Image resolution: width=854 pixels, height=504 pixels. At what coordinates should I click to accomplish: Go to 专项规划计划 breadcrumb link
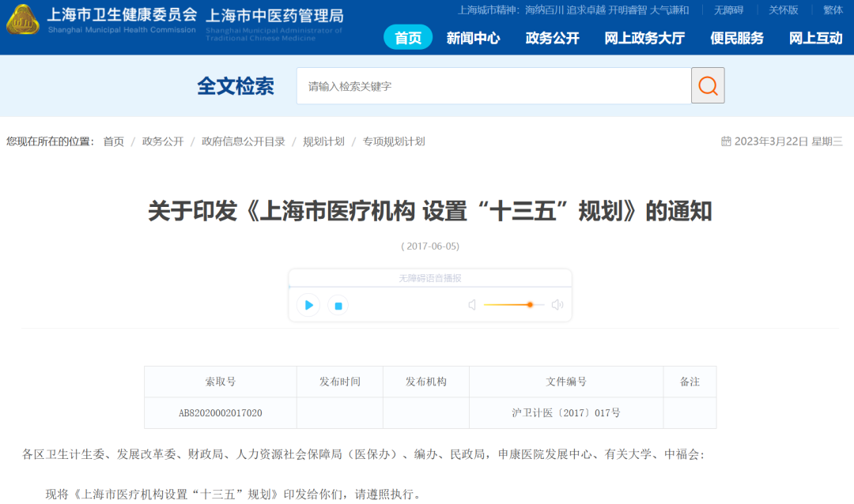394,141
